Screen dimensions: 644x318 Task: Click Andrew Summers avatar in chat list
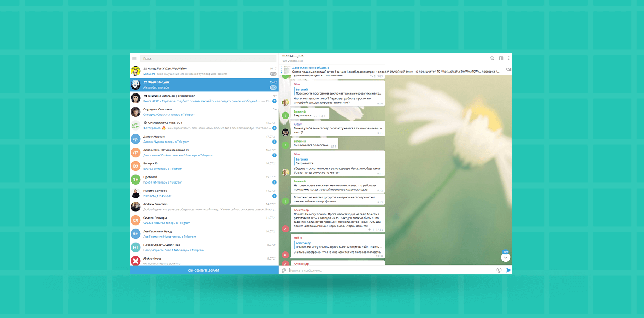136,207
